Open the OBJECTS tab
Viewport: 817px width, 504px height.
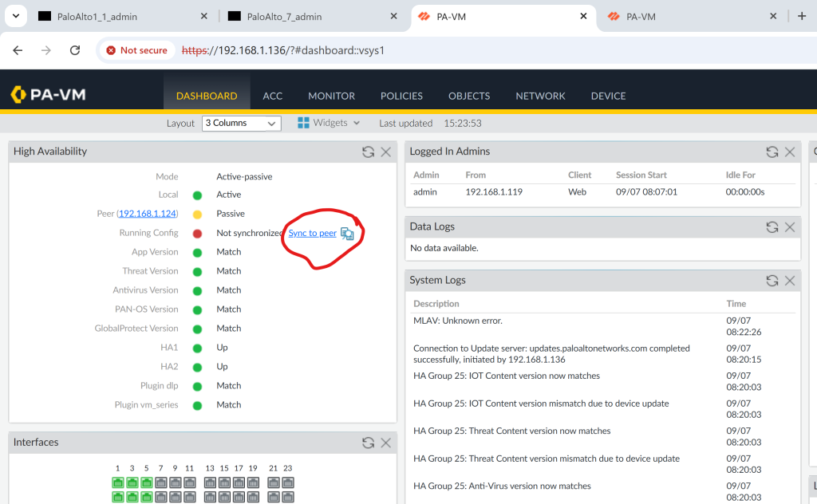pyautogui.click(x=469, y=96)
